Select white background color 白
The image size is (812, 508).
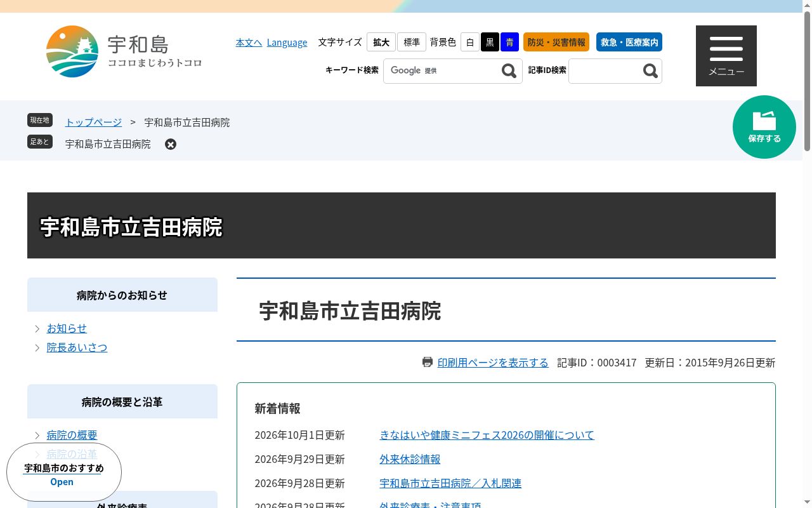(470, 43)
